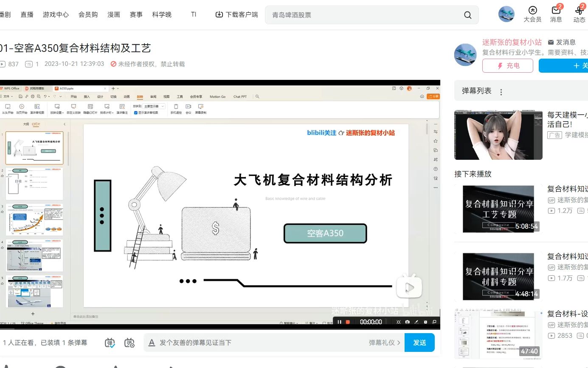In the video, select slide 2 目录 thumbnail

35,183
